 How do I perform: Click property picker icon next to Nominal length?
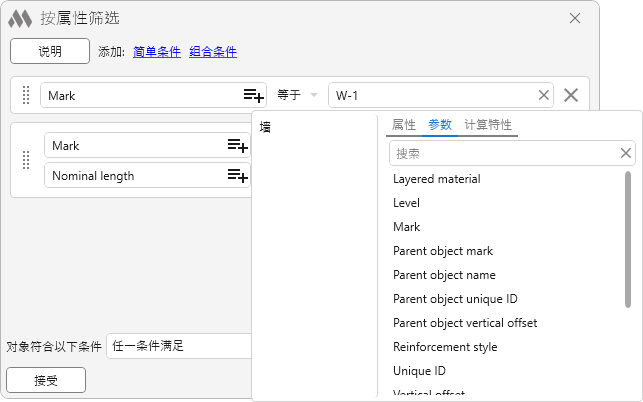point(237,176)
